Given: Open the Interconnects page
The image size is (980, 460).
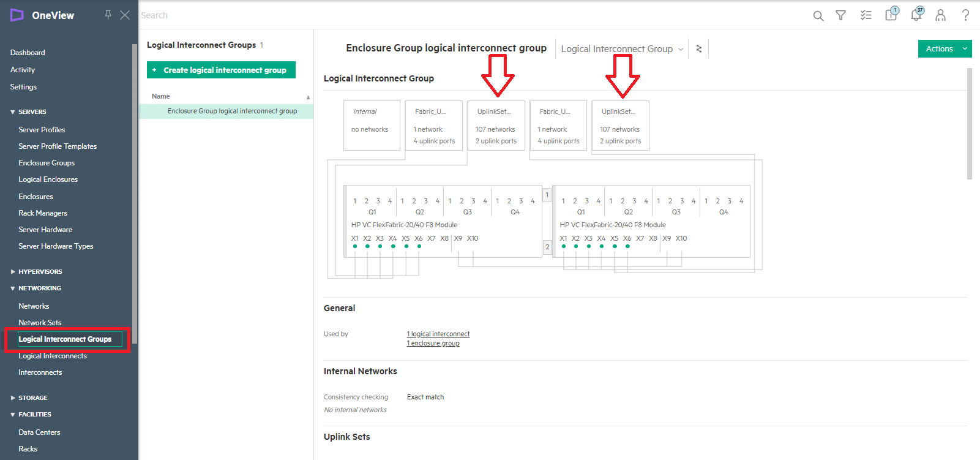Looking at the screenshot, I should pyautogui.click(x=40, y=372).
